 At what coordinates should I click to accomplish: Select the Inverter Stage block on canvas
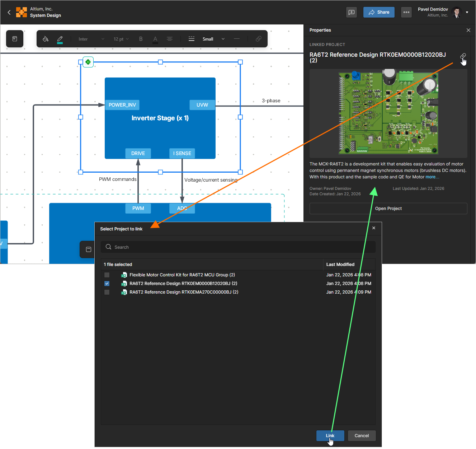(160, 118)
